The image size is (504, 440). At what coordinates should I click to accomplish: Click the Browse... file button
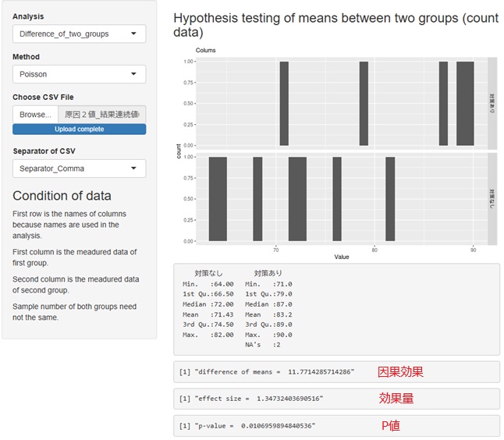pyautogui.click(x=35, y=115)
